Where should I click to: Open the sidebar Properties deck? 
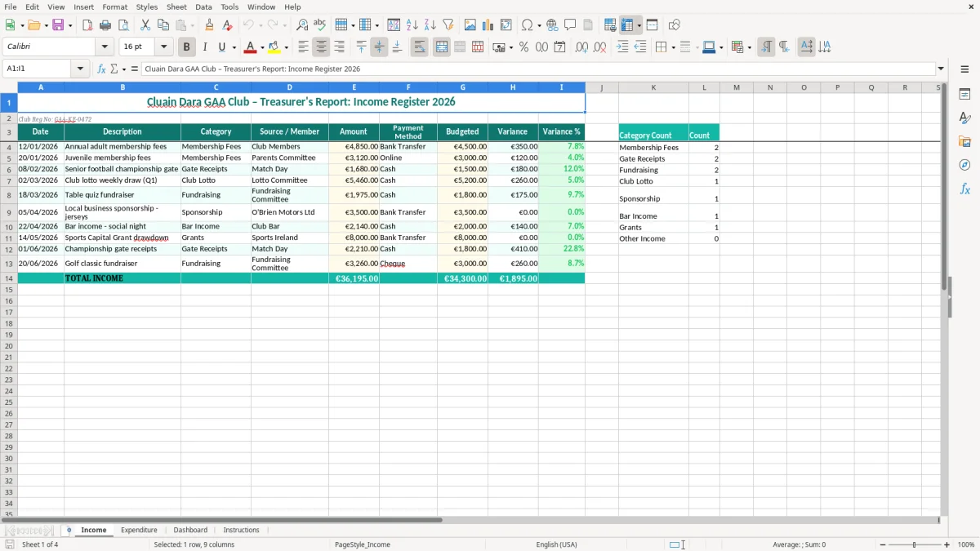[964, 95]
